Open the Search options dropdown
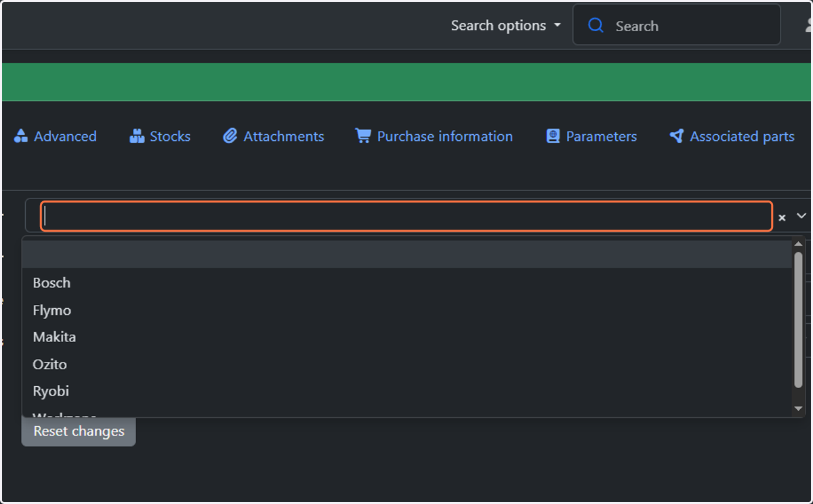This screenshot has height=504, width=813. (505, 26)
